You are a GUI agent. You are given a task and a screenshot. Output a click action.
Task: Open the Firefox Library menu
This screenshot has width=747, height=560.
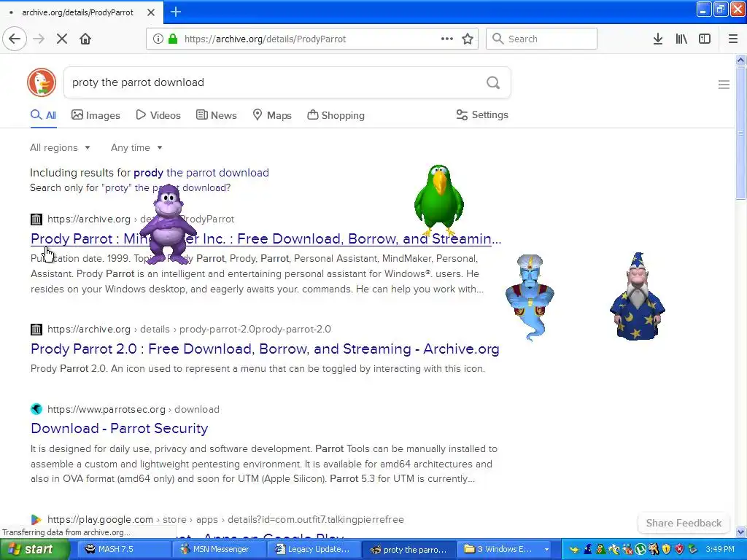tap(681, 39)
